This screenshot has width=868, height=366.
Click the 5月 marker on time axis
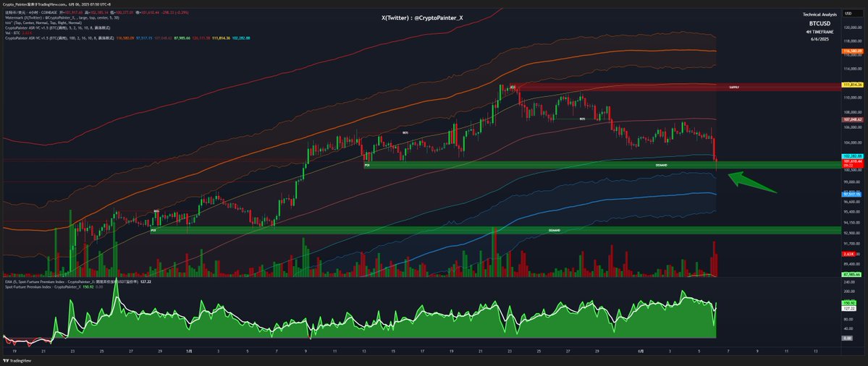[190, 351]
